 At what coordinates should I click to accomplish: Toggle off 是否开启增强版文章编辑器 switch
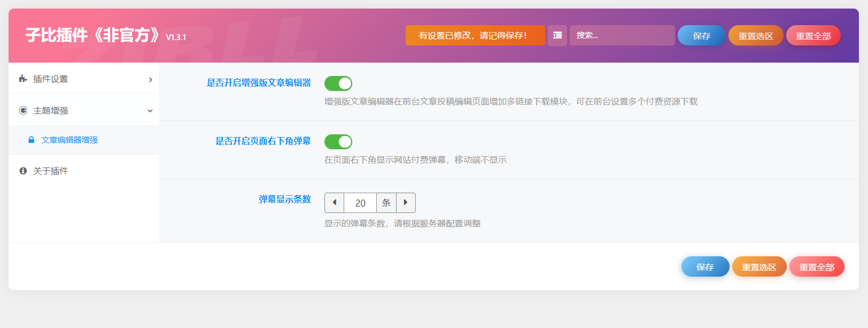338,83
